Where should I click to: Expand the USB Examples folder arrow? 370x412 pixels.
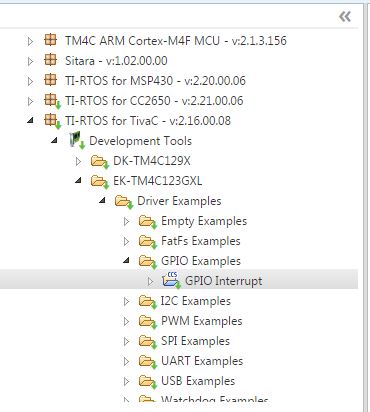coord(126,381)
